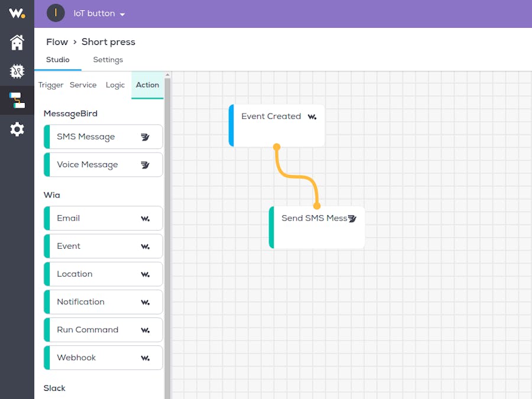Open the Devices chip icon
This screenshot has width=532, height=399.
17,72
